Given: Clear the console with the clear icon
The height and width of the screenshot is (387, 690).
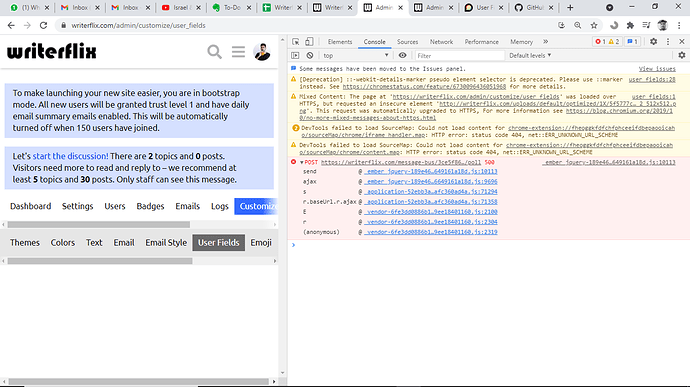Looking at the screenshot, I should [x=310, y=55].
